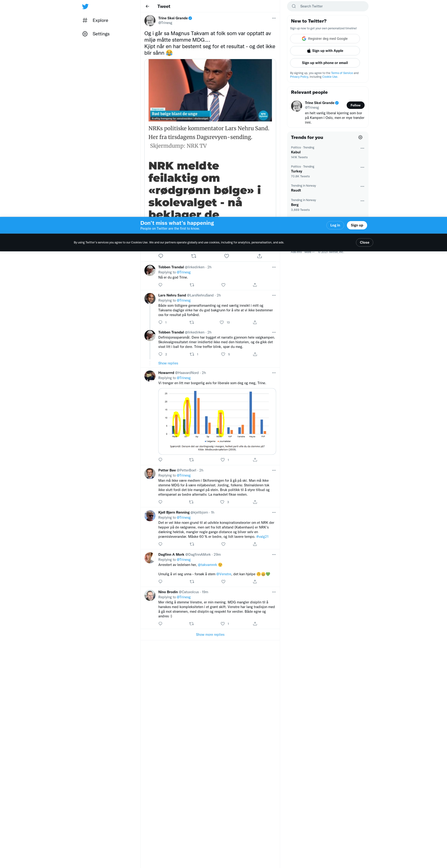Click Sign up with Apple

[x=325, y=50]
